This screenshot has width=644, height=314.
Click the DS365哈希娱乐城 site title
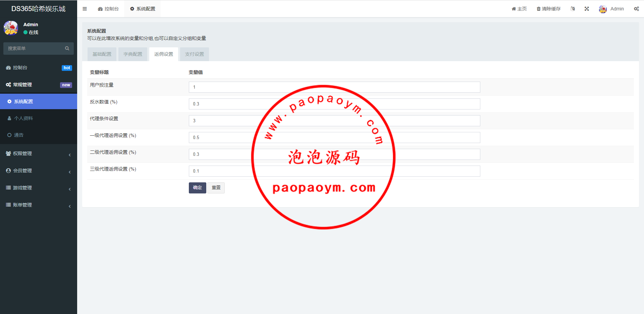point(39,9)
